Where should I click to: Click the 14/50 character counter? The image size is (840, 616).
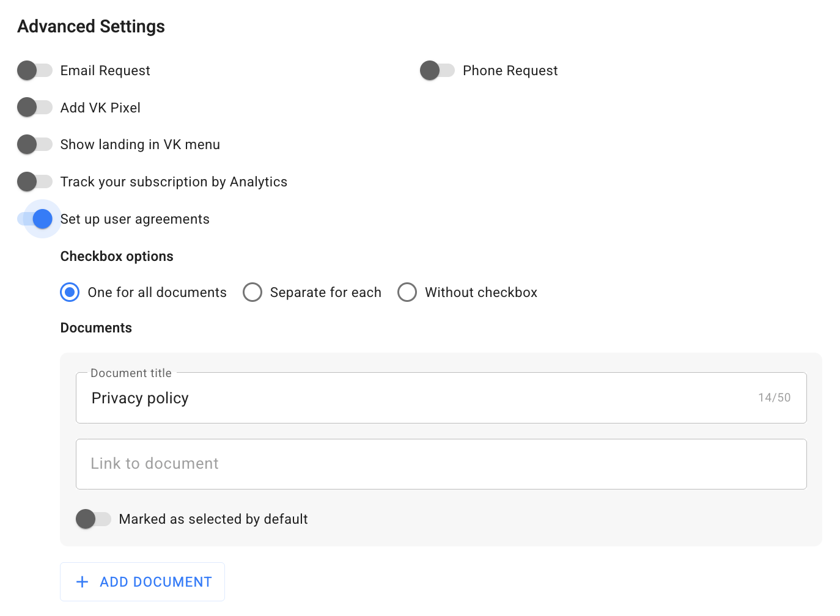(774, 398)
